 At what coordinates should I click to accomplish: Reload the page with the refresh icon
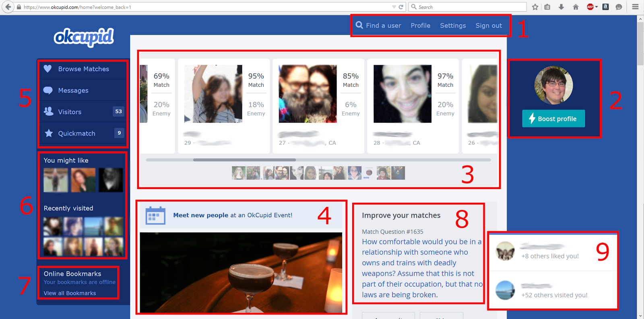[x=401, y=7]
